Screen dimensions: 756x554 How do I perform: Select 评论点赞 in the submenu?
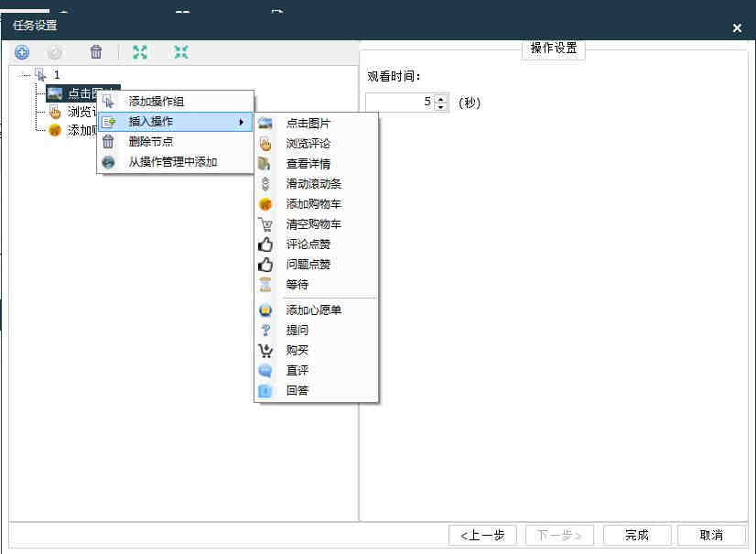click(317, 244)
